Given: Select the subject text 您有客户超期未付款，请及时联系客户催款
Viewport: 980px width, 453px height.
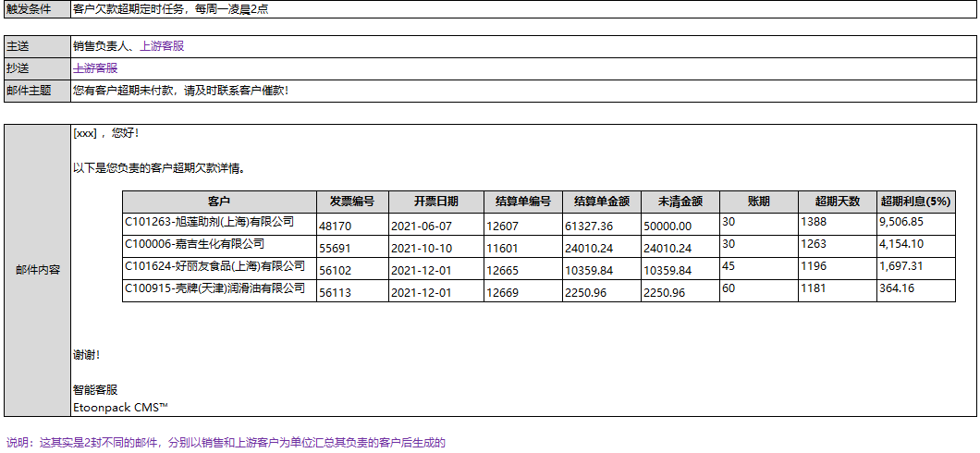Looking at the screenshot, I should pyautogui.click(x=178, y=91).
